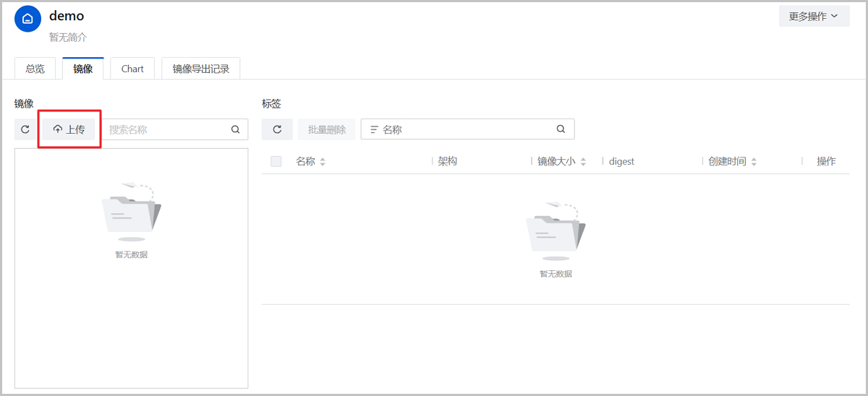Refresh the 镜像 list

[25, 129]
